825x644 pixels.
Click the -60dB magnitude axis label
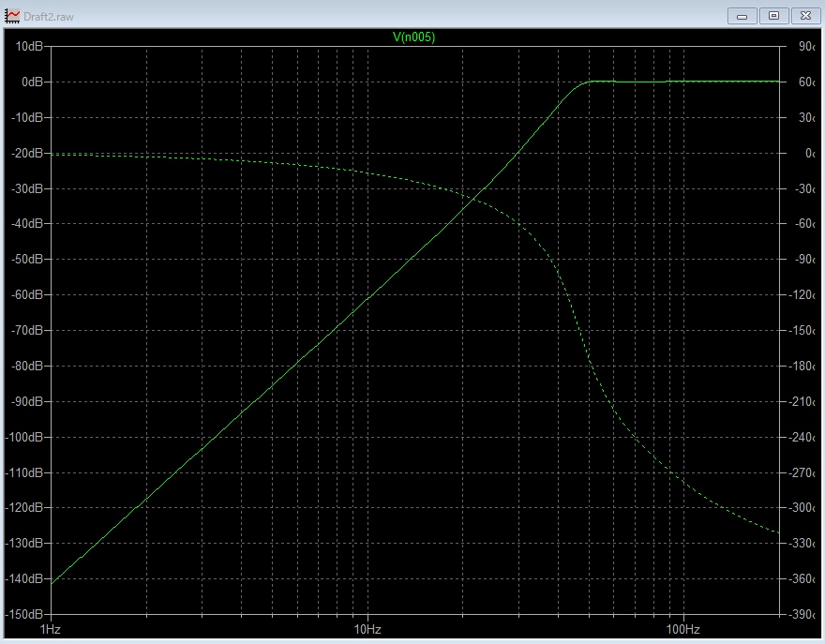click(x=27, y=294)
